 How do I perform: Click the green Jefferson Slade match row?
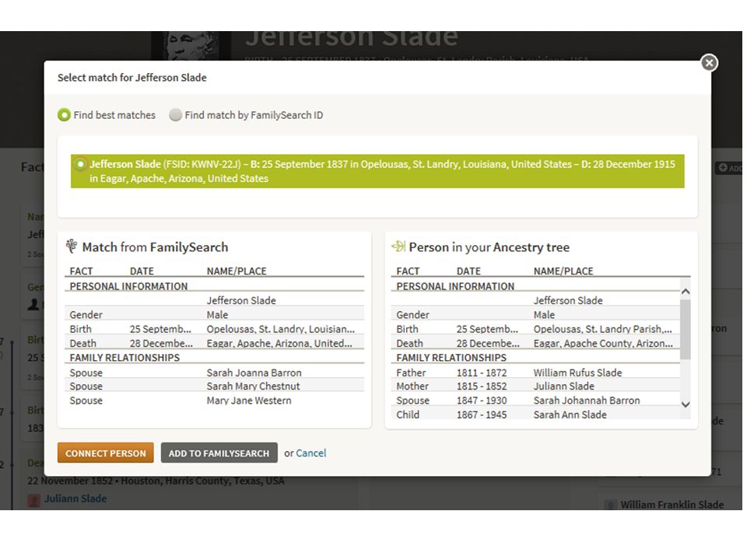(377, 171)
